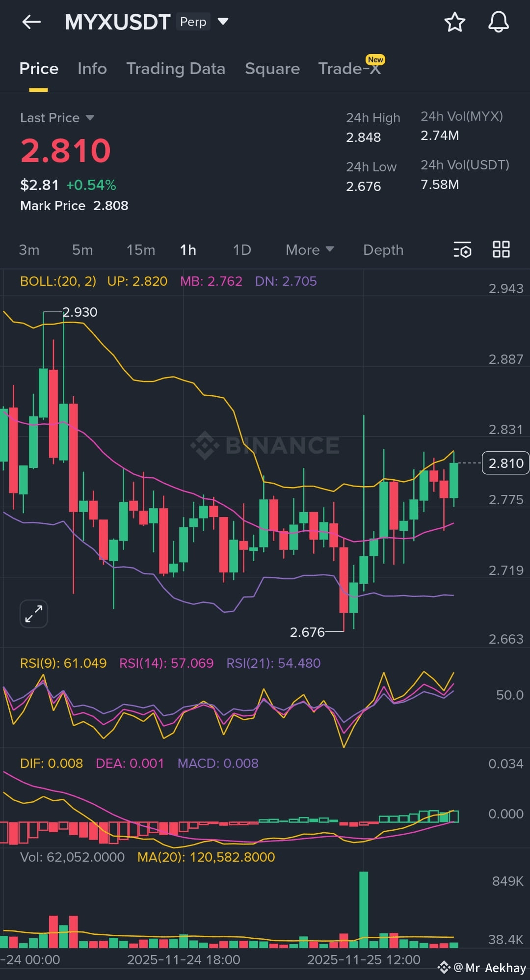Tap the 2025-11-24 18:00 time label
Image resolution: width=530 pixels, height=980 pixels.
[x=184, y=960]
